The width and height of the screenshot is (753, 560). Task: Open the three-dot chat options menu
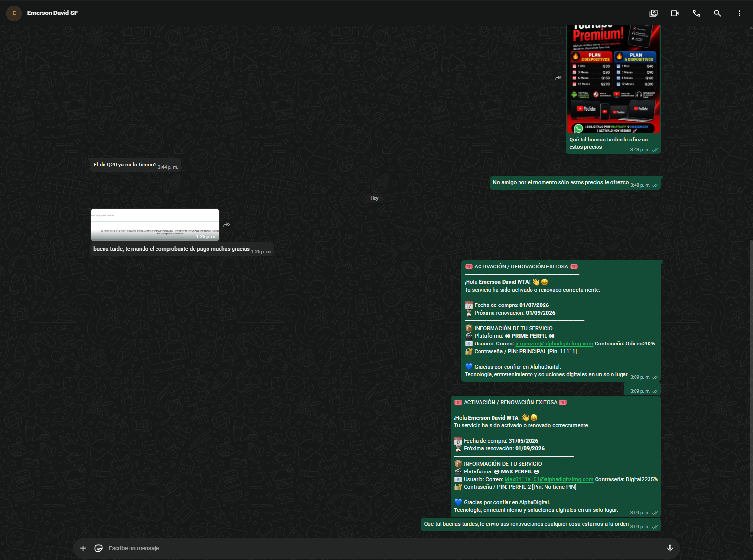(x=739, y=13)
